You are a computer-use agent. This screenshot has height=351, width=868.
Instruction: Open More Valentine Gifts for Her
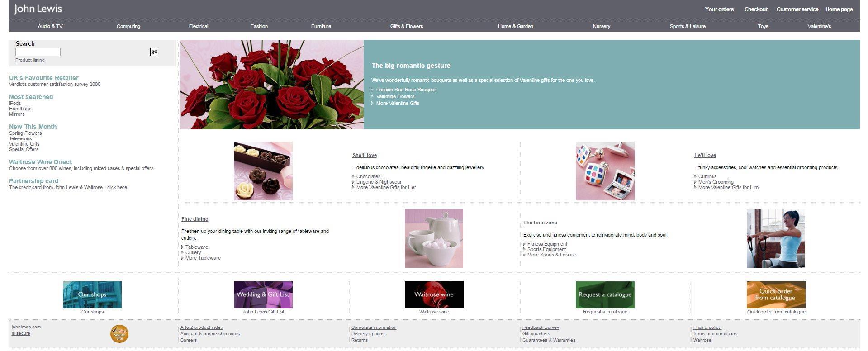[386, 187]
